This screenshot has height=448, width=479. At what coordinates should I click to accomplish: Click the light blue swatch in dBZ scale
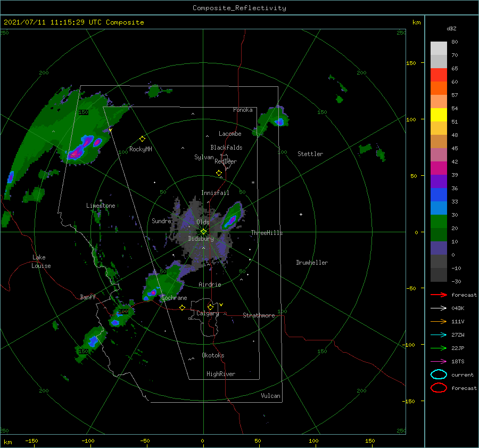(x=439, y=208)
